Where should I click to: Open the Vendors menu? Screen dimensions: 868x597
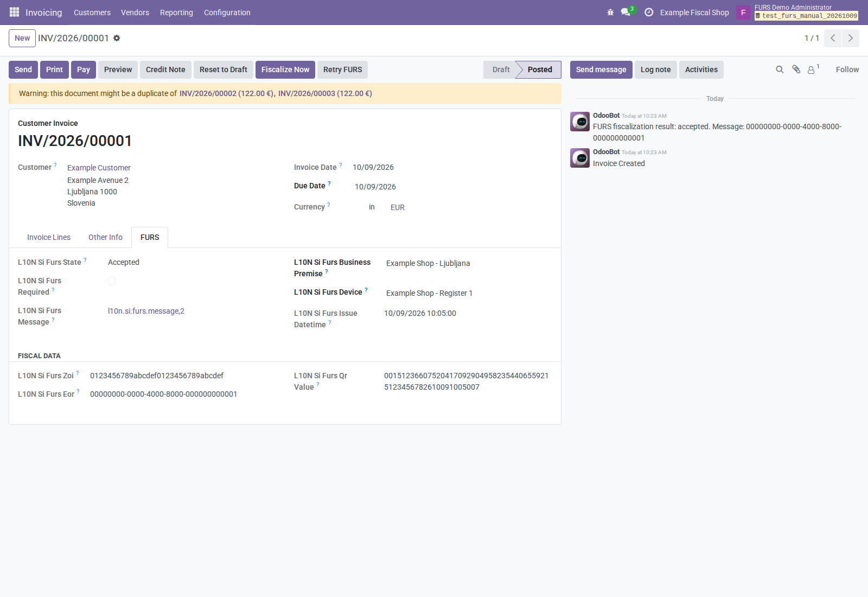[x=135, y=12]
